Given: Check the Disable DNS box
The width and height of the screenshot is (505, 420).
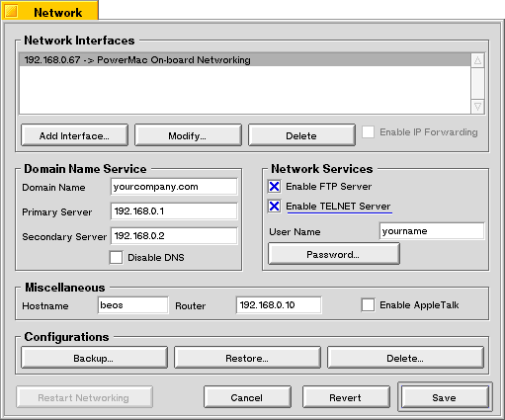Looking at the screenshot, I should click(116, 257).
